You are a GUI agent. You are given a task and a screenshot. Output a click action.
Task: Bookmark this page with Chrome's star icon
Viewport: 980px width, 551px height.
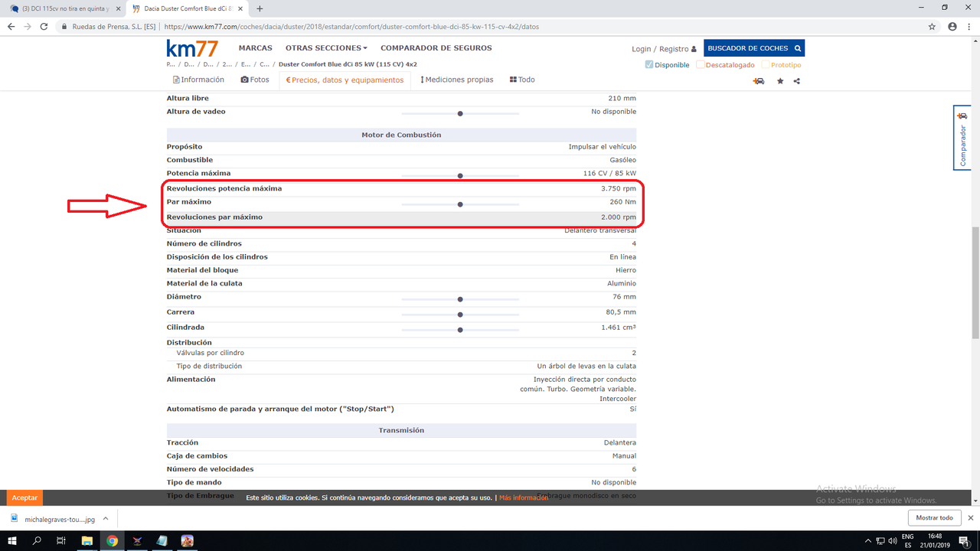coord(932,26)
